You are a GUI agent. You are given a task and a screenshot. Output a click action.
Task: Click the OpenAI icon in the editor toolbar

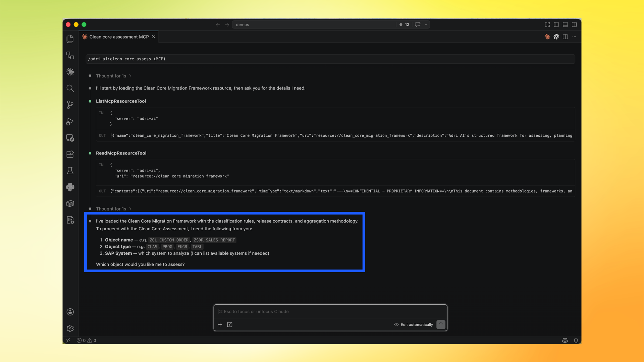(556, 37)
